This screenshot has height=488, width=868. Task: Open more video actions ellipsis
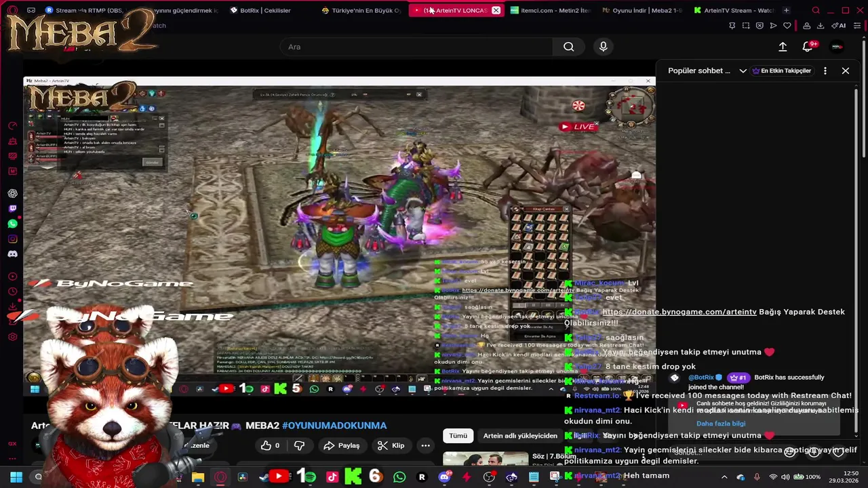(425, 445)
